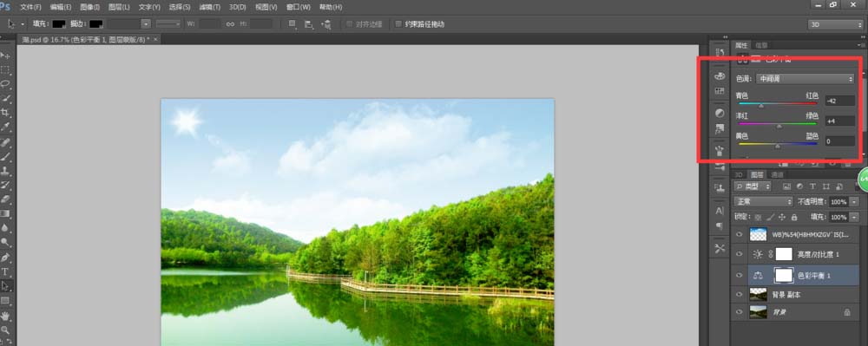Screen dimensions: 868x346
Task: Select the Blur tool
Action: [x=5, y=228]
